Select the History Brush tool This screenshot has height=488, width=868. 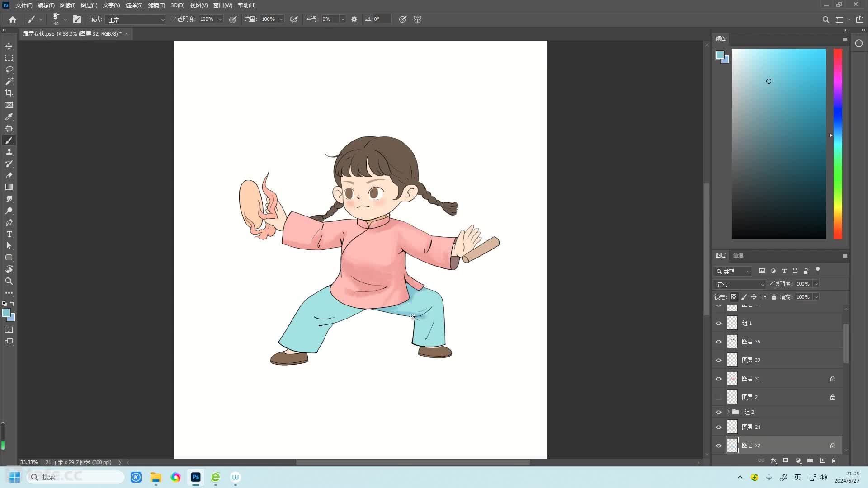(x=9, y=164)
